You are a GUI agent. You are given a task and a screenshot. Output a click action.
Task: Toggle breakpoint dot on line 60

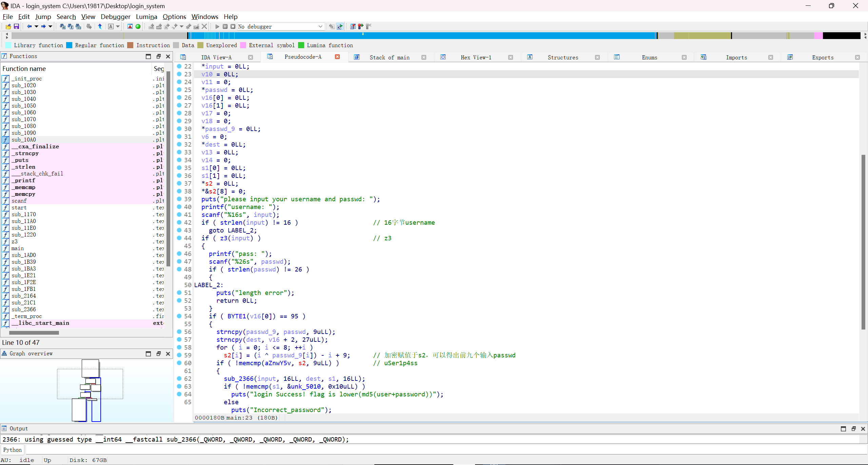click(179, 363)
